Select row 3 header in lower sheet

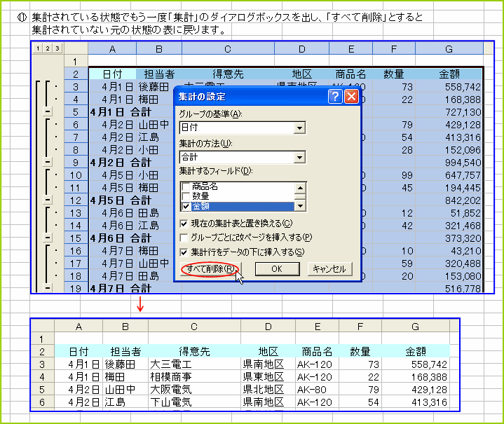[42, 364]
